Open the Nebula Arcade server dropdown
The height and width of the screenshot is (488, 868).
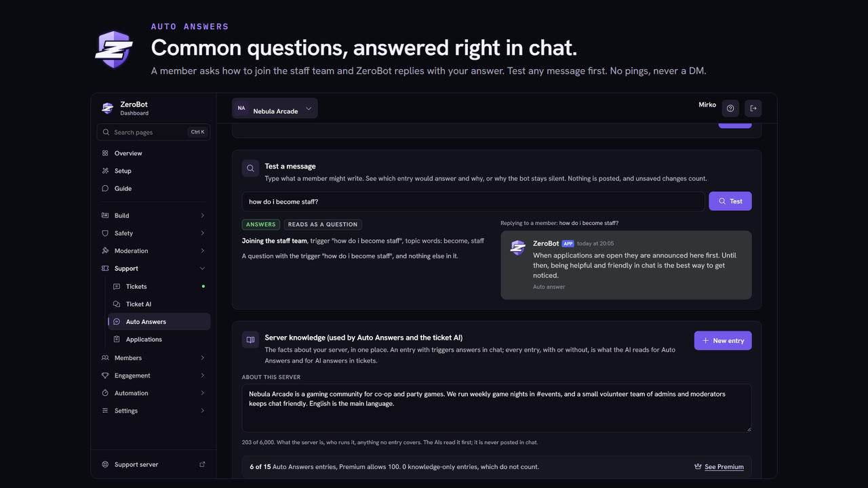(x=275, y=108)
